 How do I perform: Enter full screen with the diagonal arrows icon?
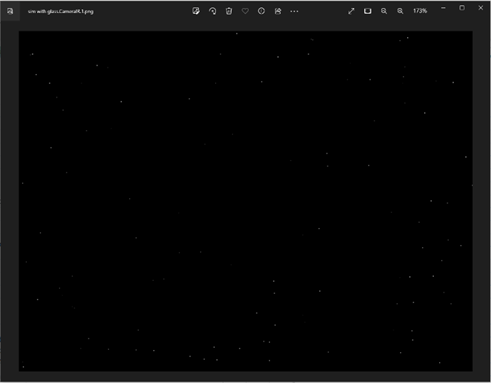click(351, 11)
